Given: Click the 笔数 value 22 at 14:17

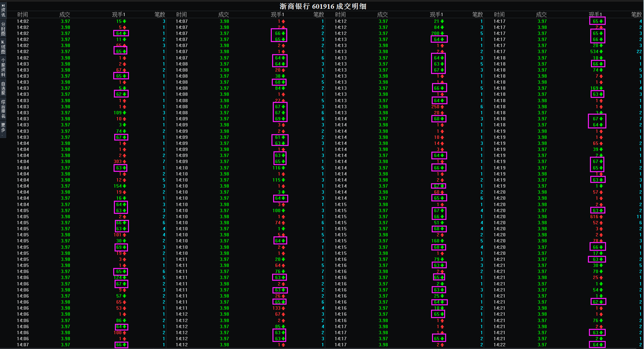Looking at the screenshot, I should 639,51.
